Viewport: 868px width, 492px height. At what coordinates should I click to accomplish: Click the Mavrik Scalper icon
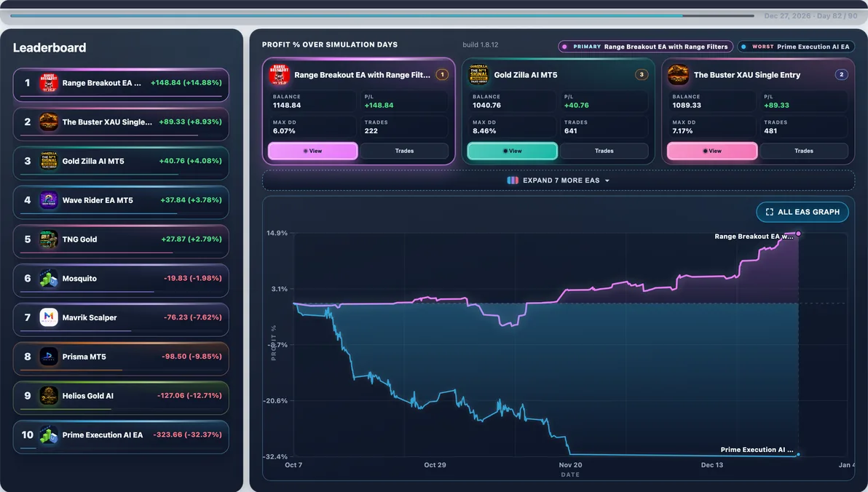[x=49, y=317]
